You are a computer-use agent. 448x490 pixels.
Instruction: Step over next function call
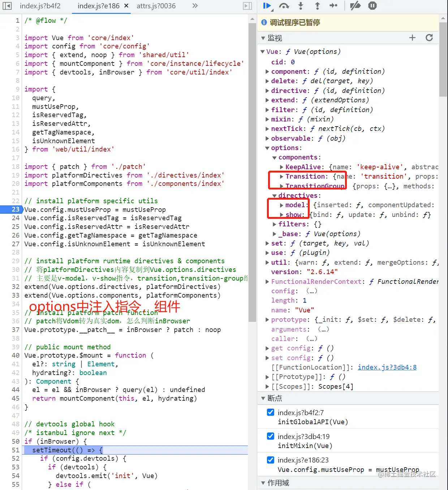[x=284, y=6]
